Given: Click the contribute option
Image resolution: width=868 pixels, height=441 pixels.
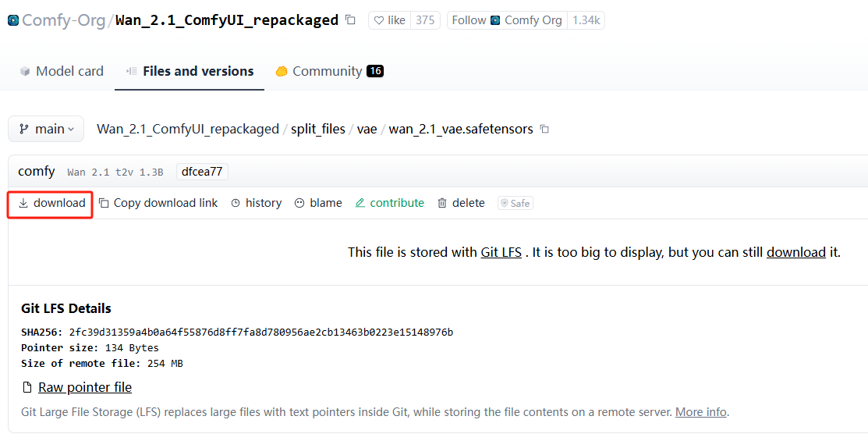Looking at the screenshot, I should tap(389, 203).
